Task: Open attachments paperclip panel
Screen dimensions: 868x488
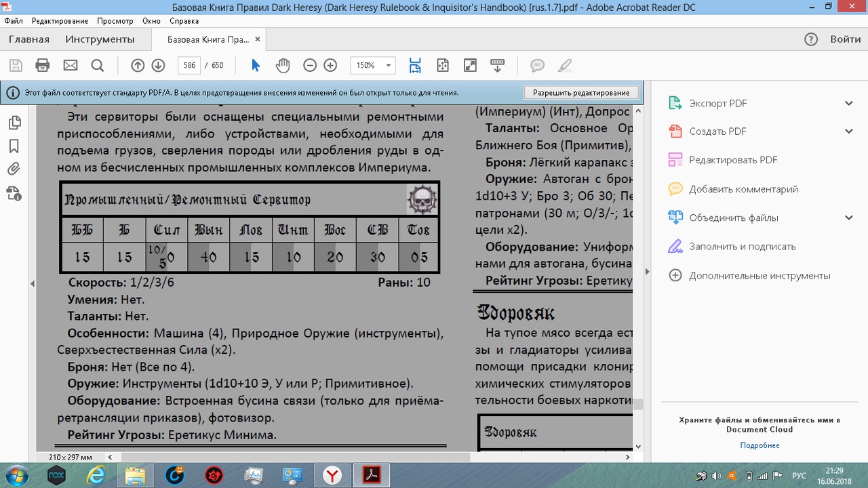Action: pos(14,169)
